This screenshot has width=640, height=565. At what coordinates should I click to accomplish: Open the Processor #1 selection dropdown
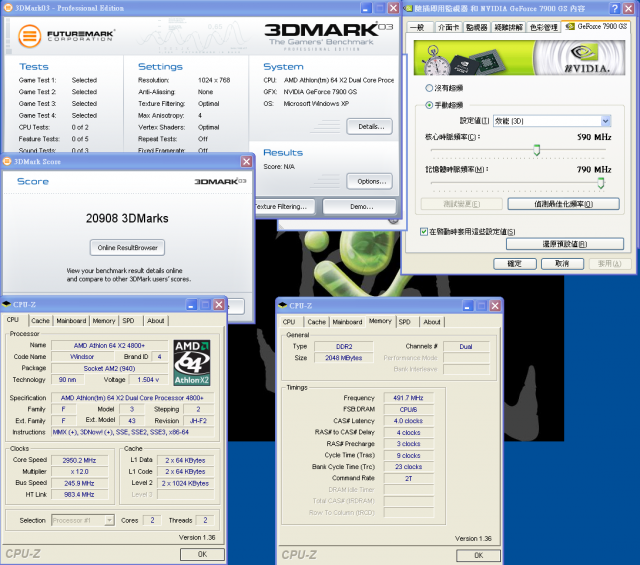[83, 520]
